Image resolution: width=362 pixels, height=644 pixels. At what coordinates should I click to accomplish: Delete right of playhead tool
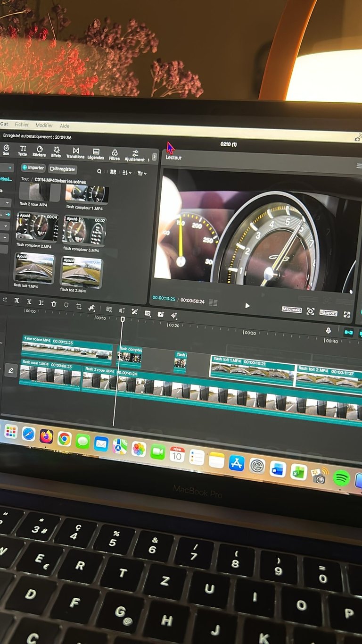[x=41, y=302]
